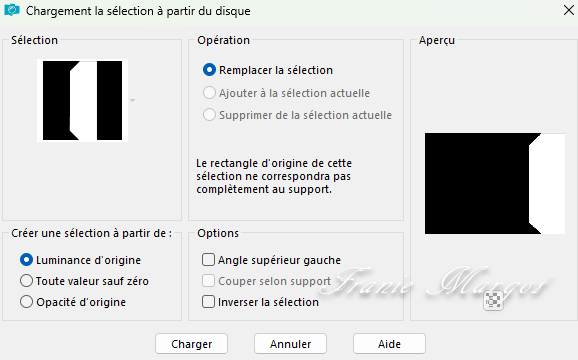Click the Aperçu preview image
The width and height of the screenshot is (578, 360).
tap(495, 184)
